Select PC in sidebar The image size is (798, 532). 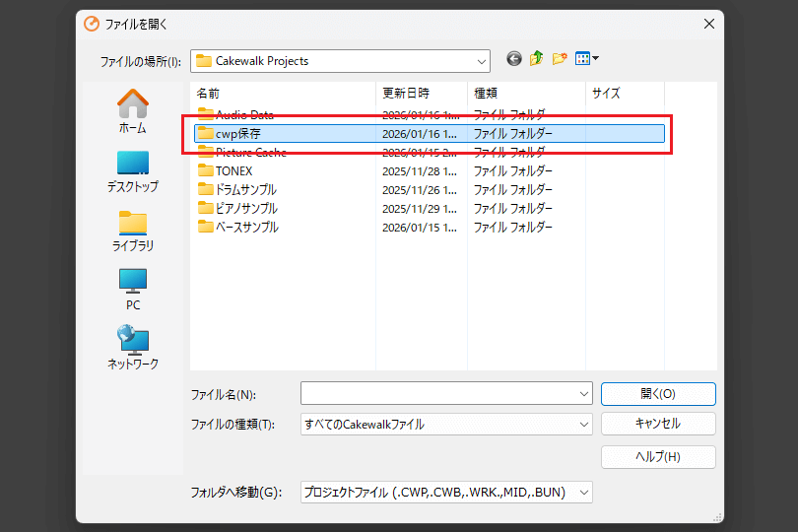132,290
